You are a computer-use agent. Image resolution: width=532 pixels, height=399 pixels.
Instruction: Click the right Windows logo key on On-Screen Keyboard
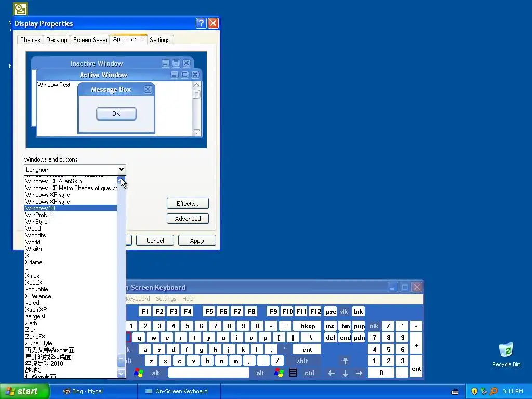278,373
